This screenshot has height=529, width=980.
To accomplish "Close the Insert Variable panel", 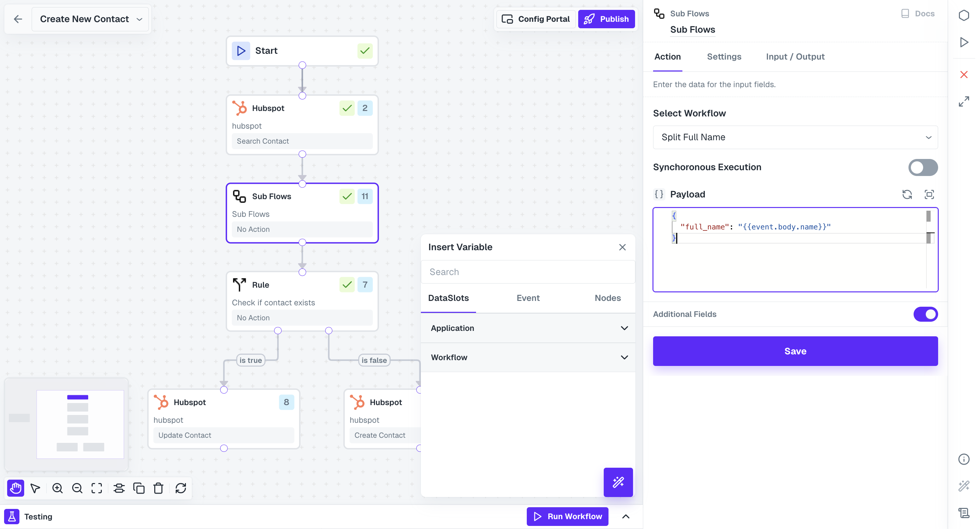I will pyautogui.click(x=622, y=247).
